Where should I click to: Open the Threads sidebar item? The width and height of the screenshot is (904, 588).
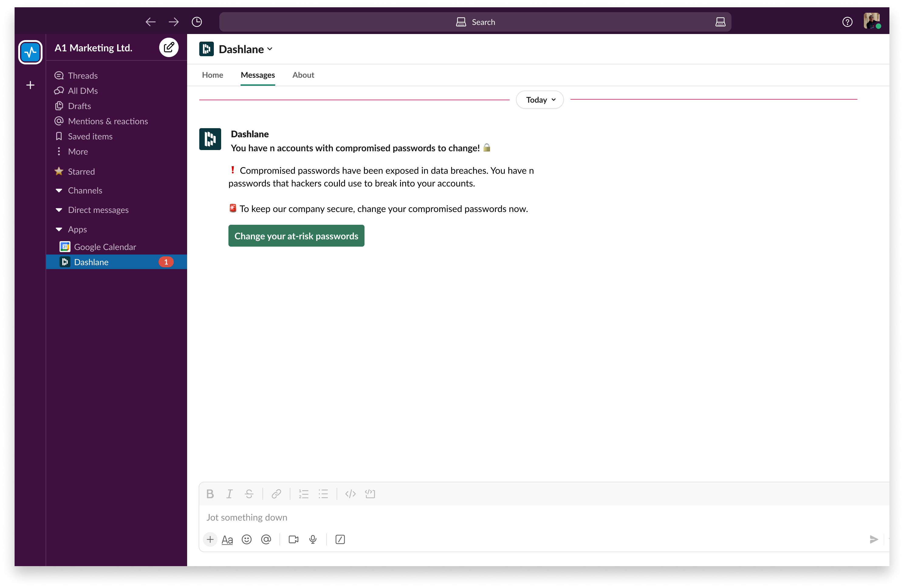[82, 75]
